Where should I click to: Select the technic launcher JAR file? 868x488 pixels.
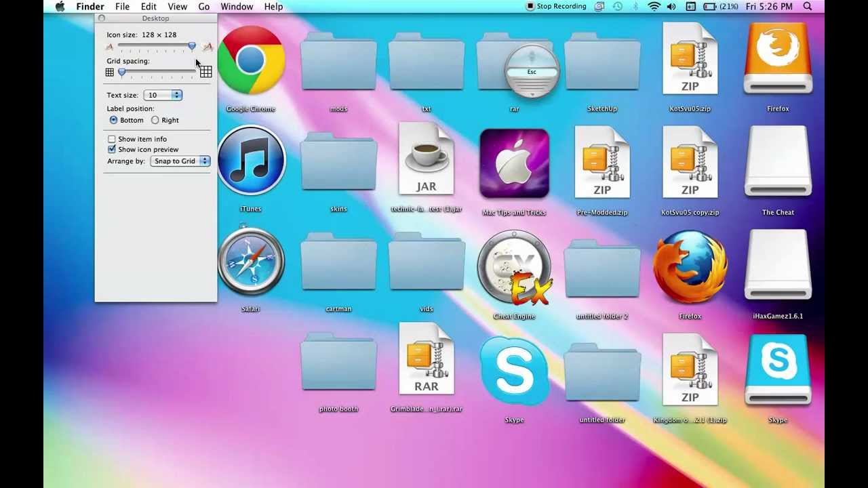(x=427, y=159)
